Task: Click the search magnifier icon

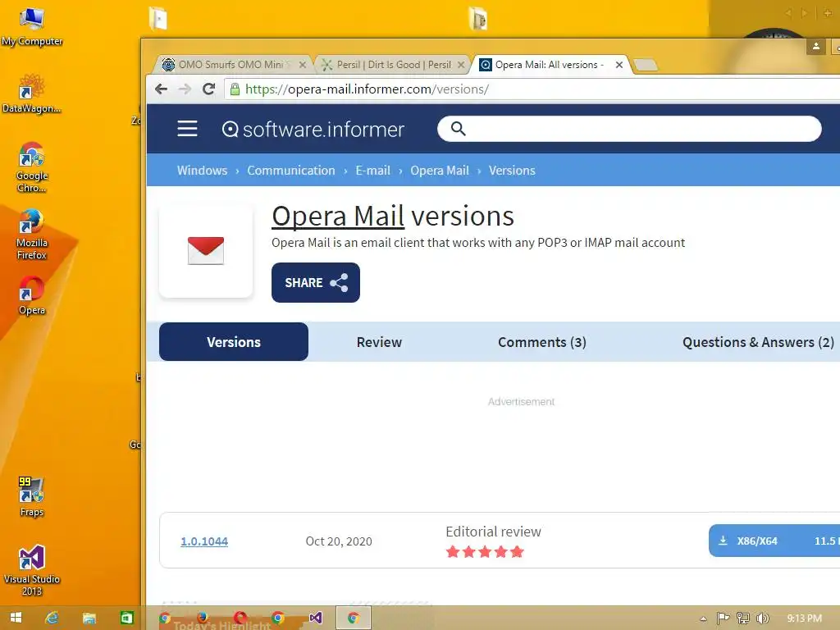Action: coord(458,129)
